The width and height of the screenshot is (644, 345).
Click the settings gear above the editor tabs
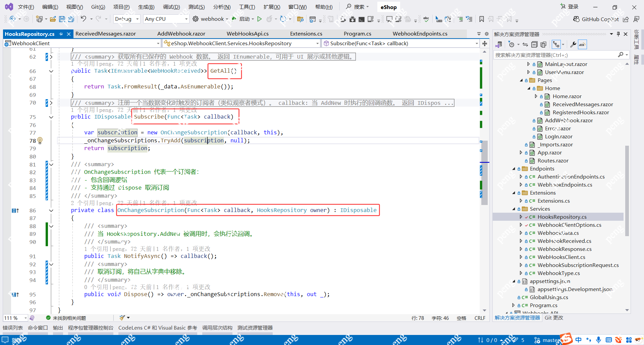pos(487,34)
